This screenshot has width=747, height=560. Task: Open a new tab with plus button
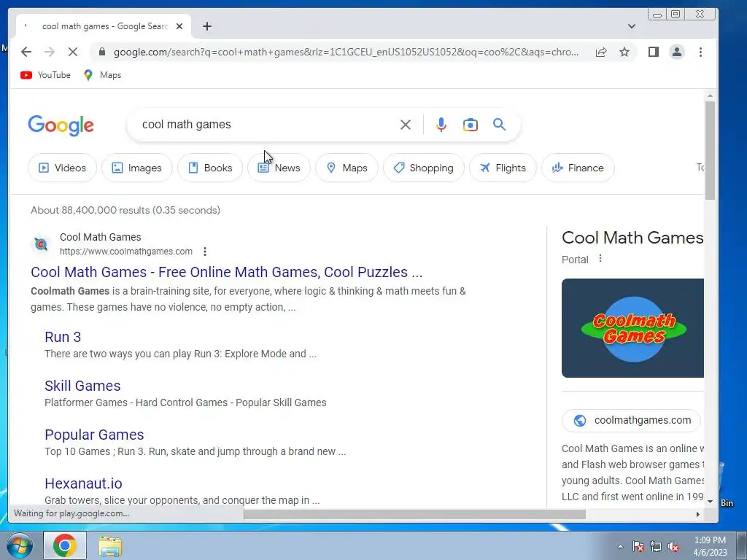click(206, 26)
